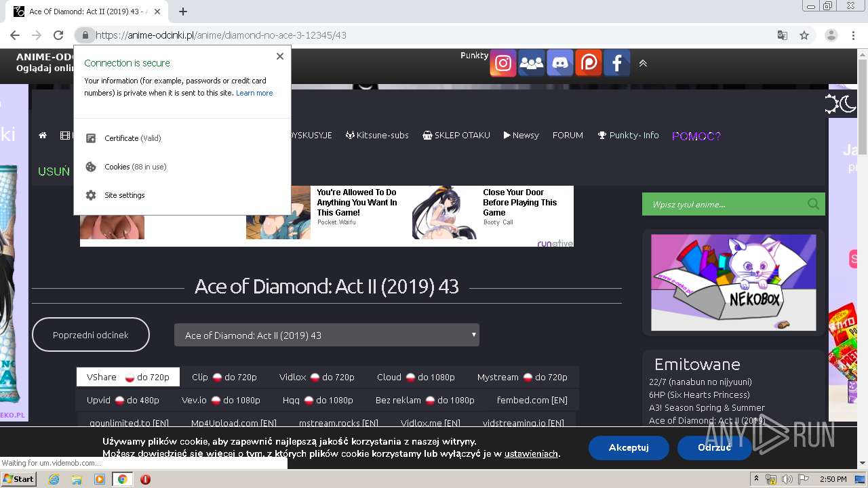Open Chrome taskbar icon
The width and height of the screenshot is (868, 488).
point(122,479)
